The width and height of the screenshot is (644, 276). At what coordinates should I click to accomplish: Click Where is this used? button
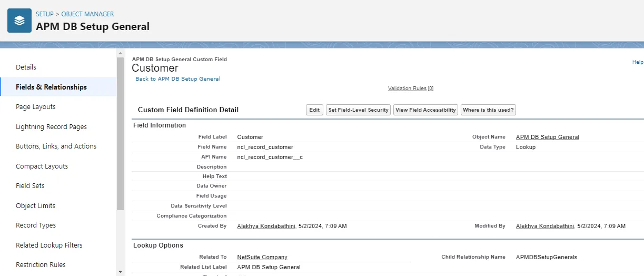(x=488, y=110)
